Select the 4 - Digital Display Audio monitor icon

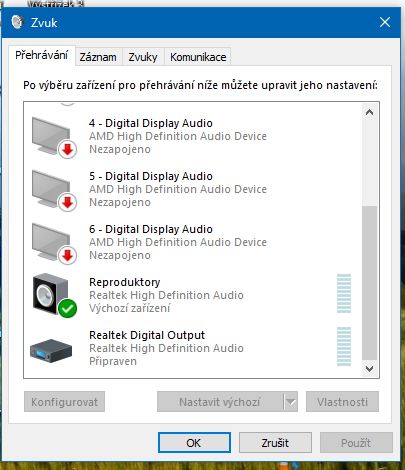click(x=54, y=137)
